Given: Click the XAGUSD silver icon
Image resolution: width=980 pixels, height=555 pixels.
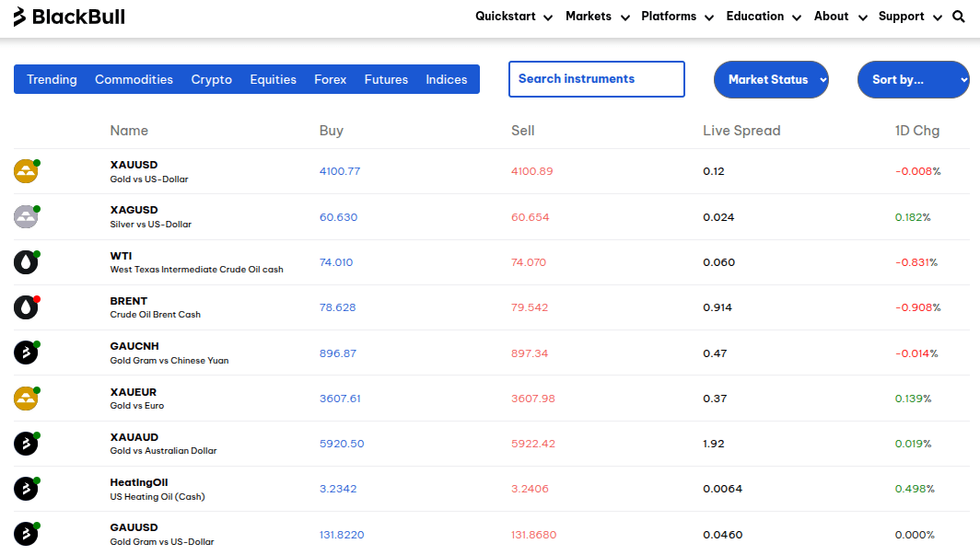Looking at the screenshot, I should click(26, 216).
